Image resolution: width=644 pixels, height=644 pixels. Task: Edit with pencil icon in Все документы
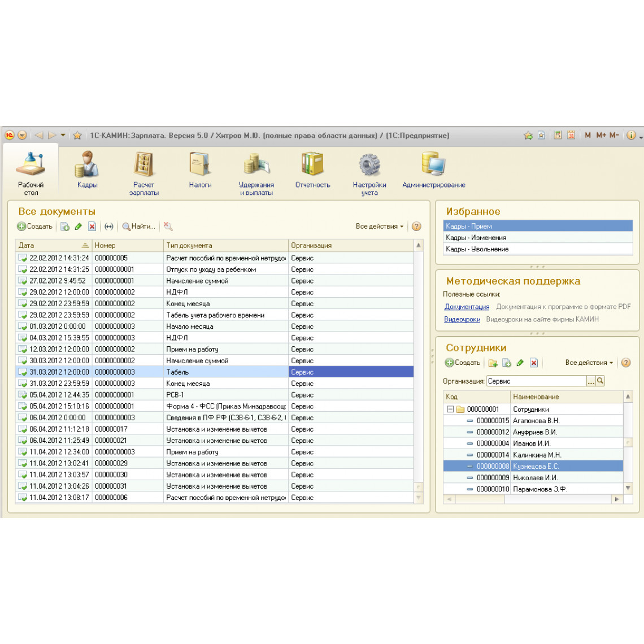pos(79,227)
